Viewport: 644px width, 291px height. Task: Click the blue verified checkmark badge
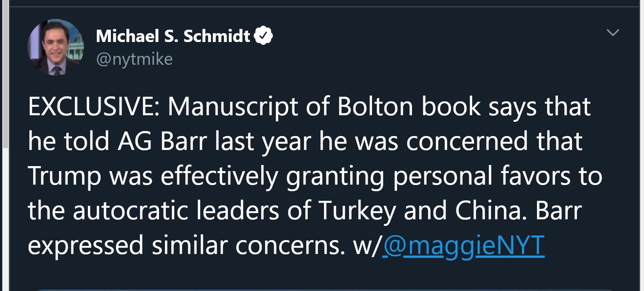pos(263,36)
